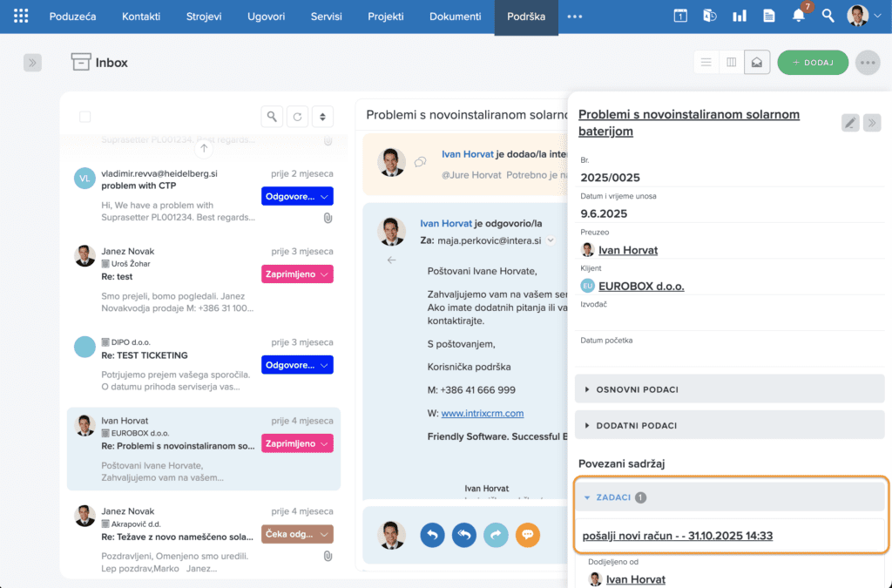Open the Ugovori menu tab
Screen dimensions: 892x588
pos(267,17)
